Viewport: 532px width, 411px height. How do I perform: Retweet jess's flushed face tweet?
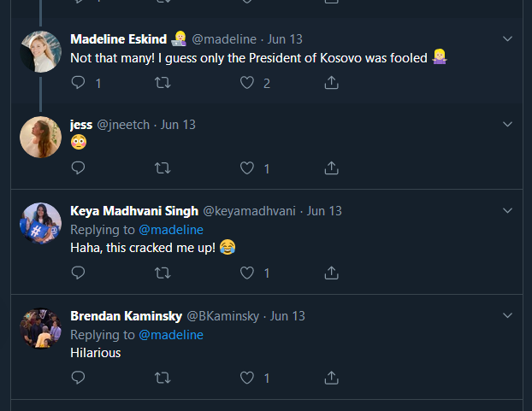click(x=163, y=168)
